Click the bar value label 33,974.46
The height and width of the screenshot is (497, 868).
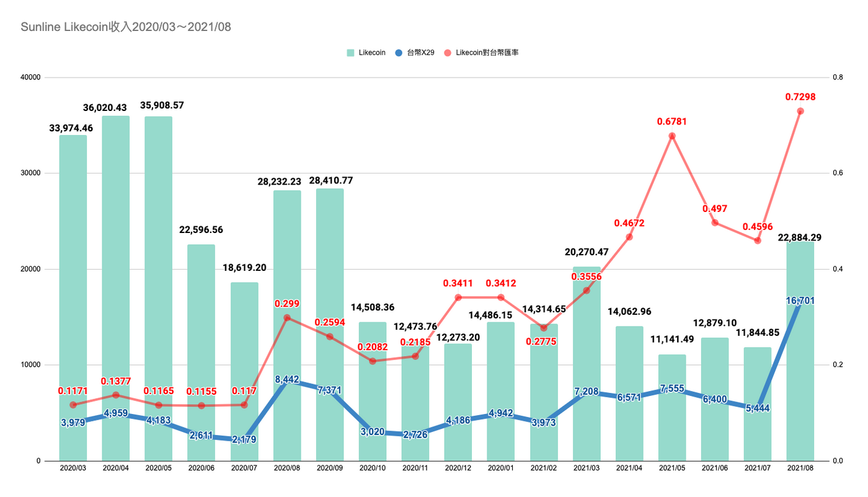coord(73,128)
